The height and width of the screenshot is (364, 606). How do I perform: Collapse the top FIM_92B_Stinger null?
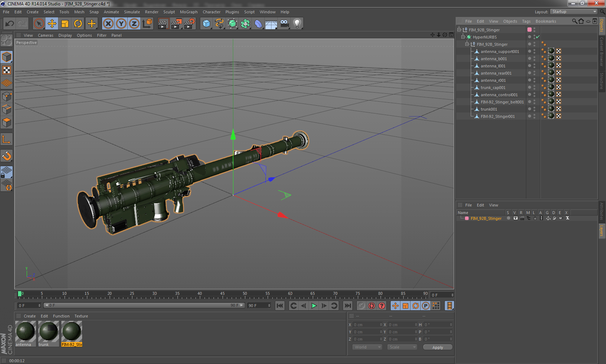(x=459, y=30)
